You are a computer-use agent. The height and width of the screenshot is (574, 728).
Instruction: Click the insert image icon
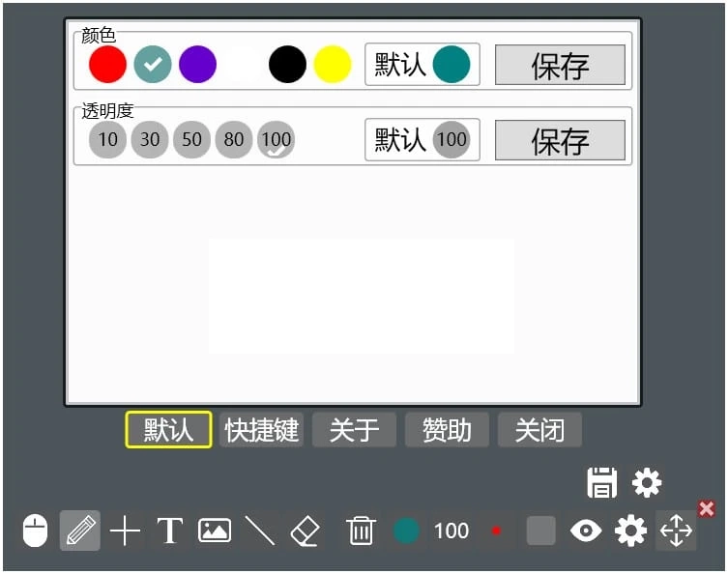[x=214, y=531]
